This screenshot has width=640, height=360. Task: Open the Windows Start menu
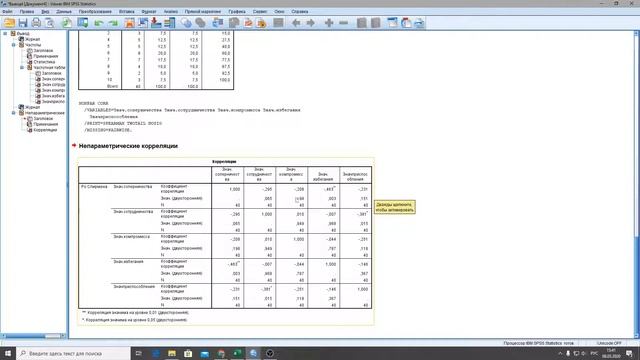(x=8, y=353)
